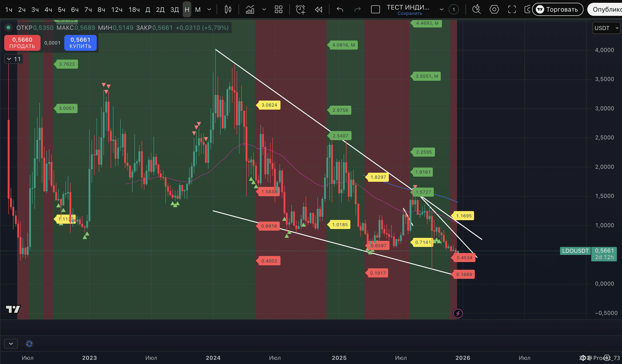Viewport: 622px width, 364px height.
Task: Switch to the 4ч timeframe
Action: coord(48,10)
